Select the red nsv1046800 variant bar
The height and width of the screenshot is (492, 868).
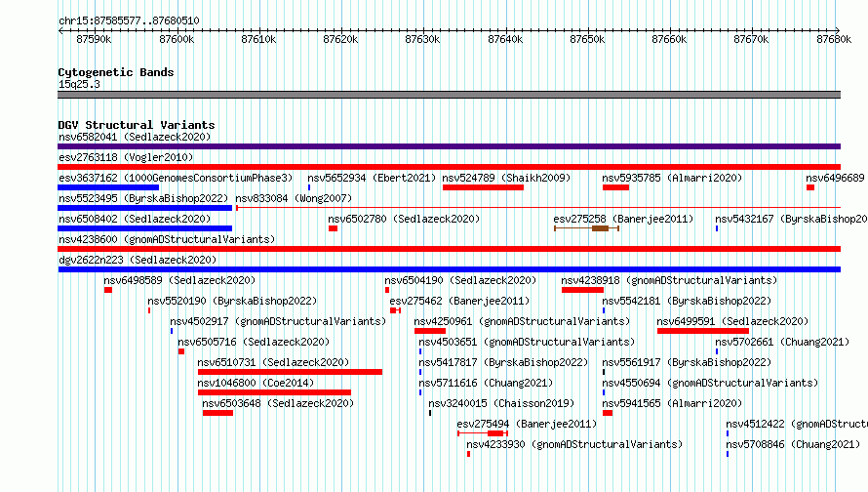point(275,392)
